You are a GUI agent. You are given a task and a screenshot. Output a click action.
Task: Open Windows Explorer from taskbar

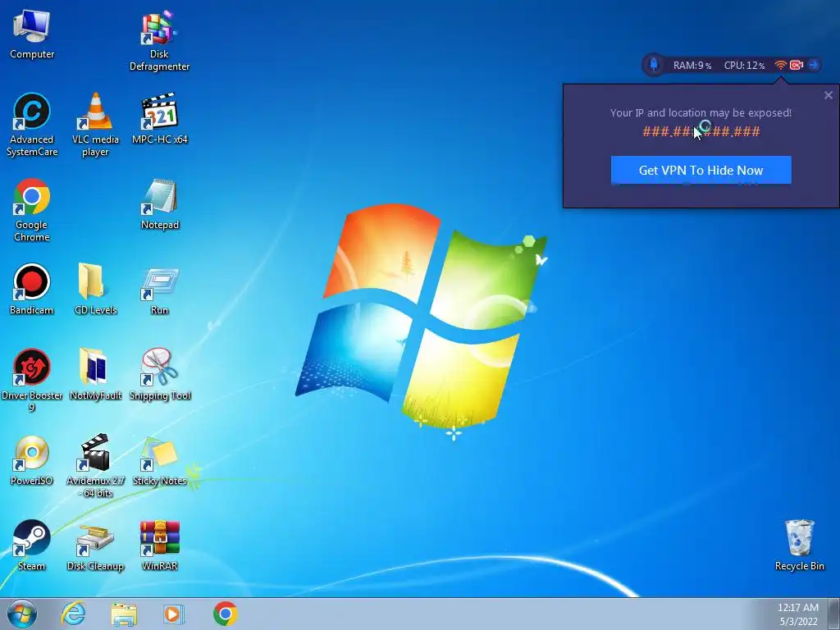124,614
